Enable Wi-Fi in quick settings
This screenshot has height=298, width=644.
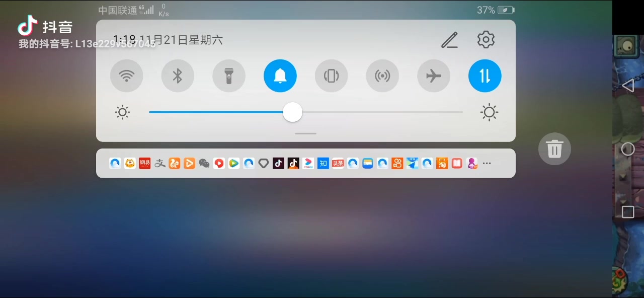click(x=127, y=76)
